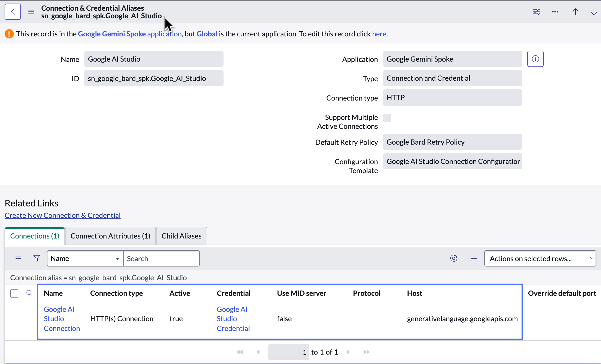Collapse related list with minus icon
601x364 pixels.
coord(474,259)
